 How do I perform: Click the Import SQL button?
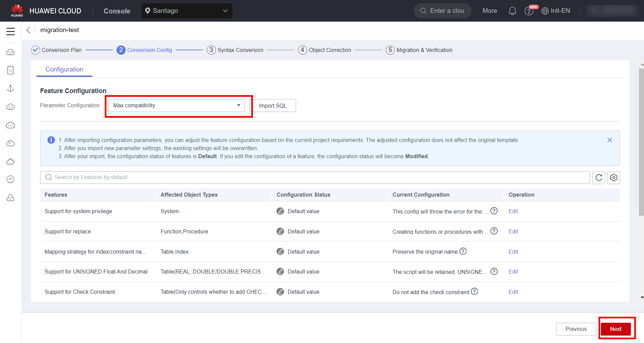point(272,106)
